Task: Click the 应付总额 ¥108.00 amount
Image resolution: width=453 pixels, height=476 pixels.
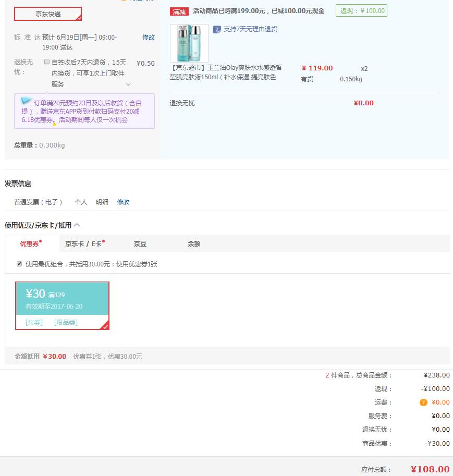Action: tap(430, 469)
